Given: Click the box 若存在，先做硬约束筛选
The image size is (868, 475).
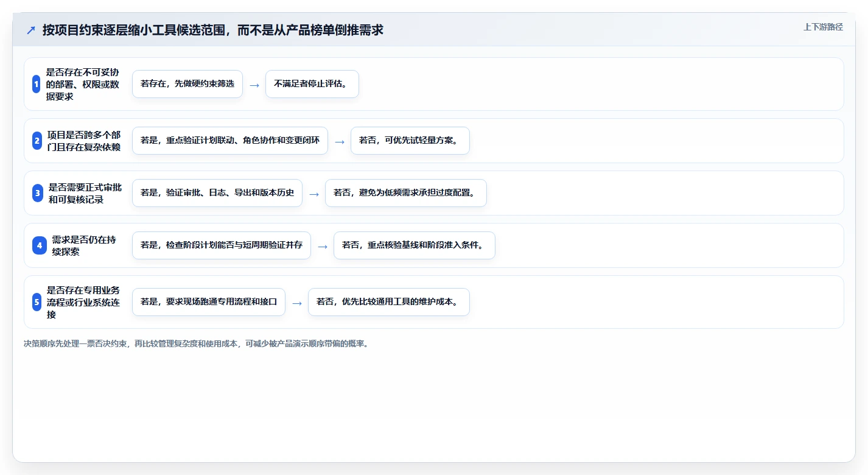Looking at the screenshot, I should 187,84.
